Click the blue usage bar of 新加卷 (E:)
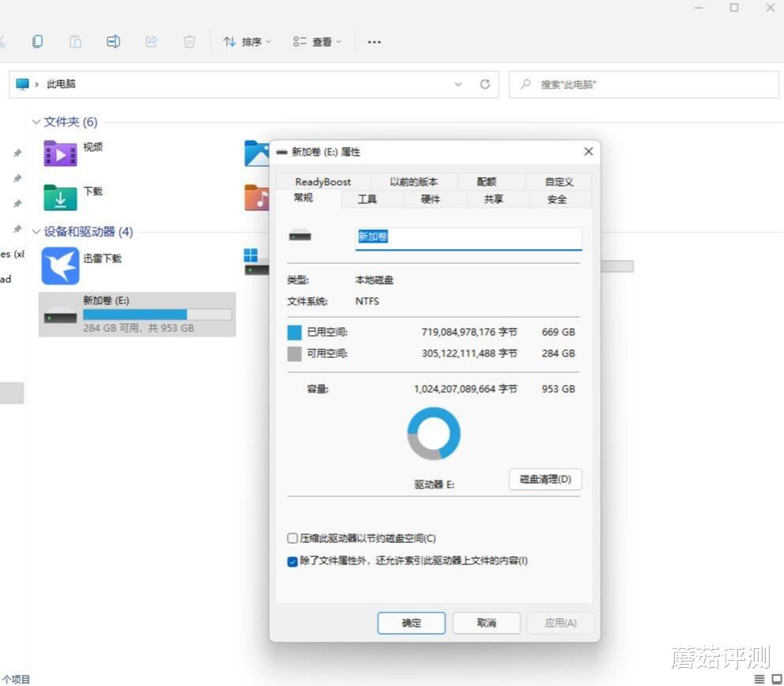This screenshot has width=784, height=686. click(x=134, y=314)
